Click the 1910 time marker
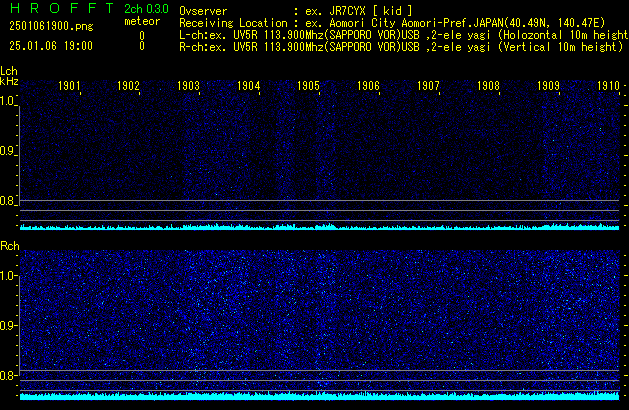The image size is (629, 410). coord(609,86)
